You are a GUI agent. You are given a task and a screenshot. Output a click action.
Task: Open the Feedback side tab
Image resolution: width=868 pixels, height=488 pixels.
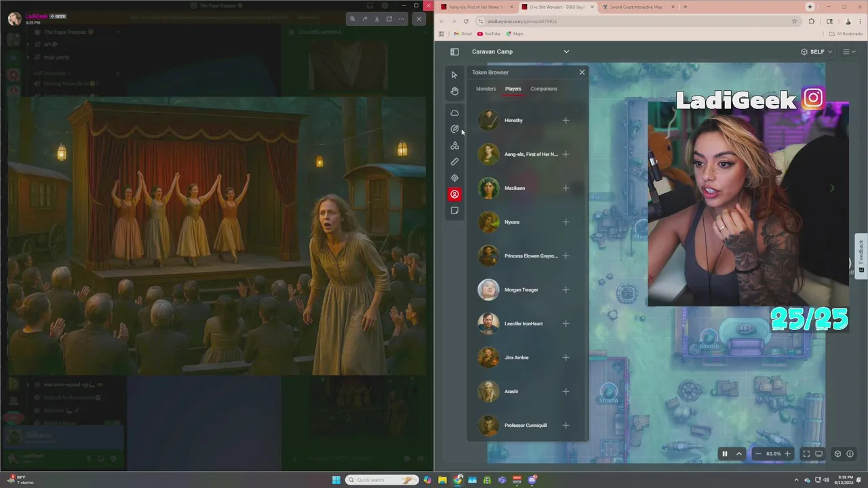tap(861, 256)
